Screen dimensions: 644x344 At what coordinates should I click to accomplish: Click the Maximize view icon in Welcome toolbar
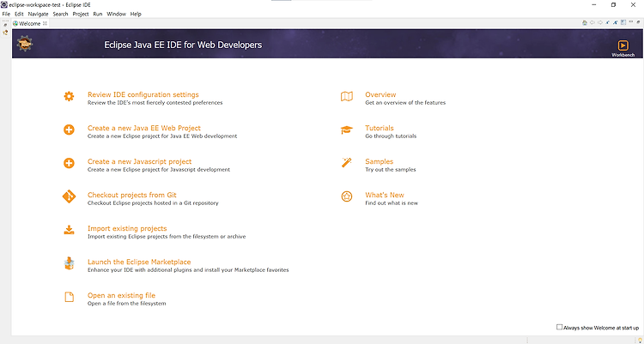coord(638,22)
